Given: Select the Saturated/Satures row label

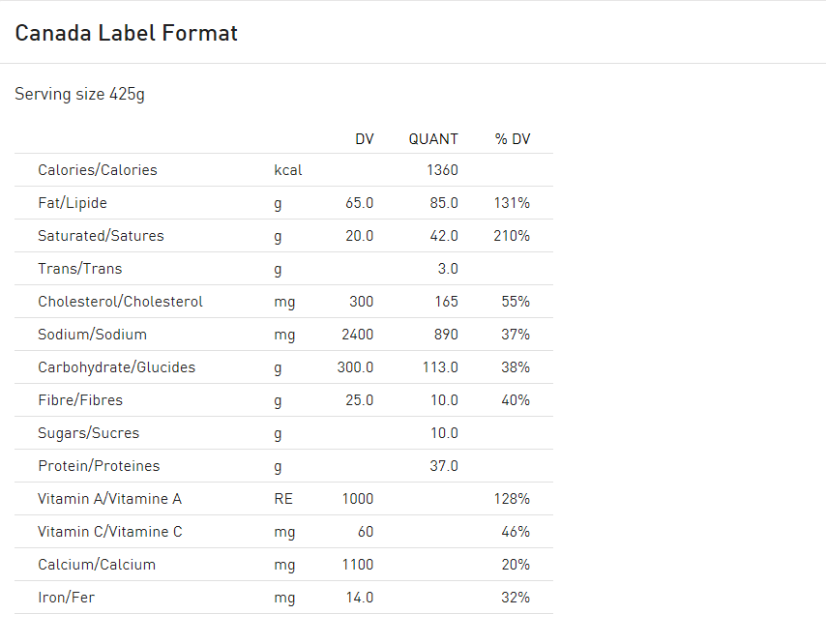Looking at the screenshot, I should coord(101,236).
